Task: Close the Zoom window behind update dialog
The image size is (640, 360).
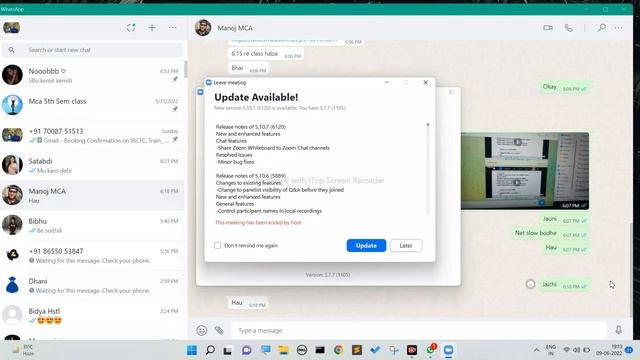Action: [x=451, y=92]
